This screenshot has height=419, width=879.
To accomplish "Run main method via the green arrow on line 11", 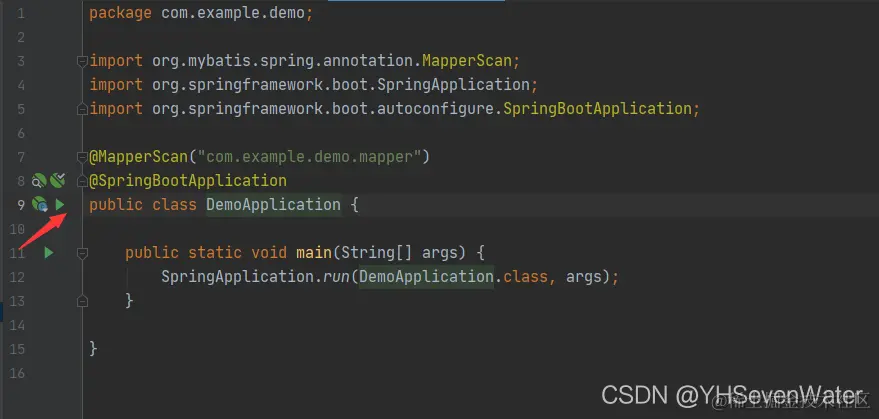I will [49, 253].
